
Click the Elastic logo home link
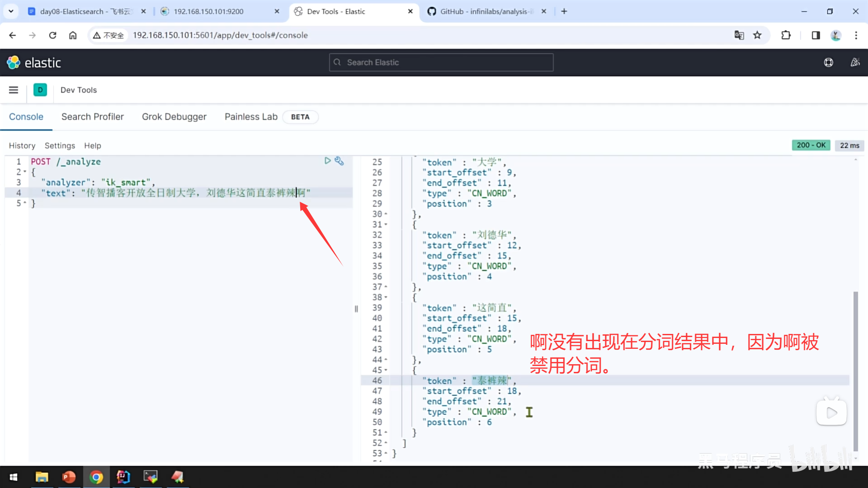click(x=34, y=62)
